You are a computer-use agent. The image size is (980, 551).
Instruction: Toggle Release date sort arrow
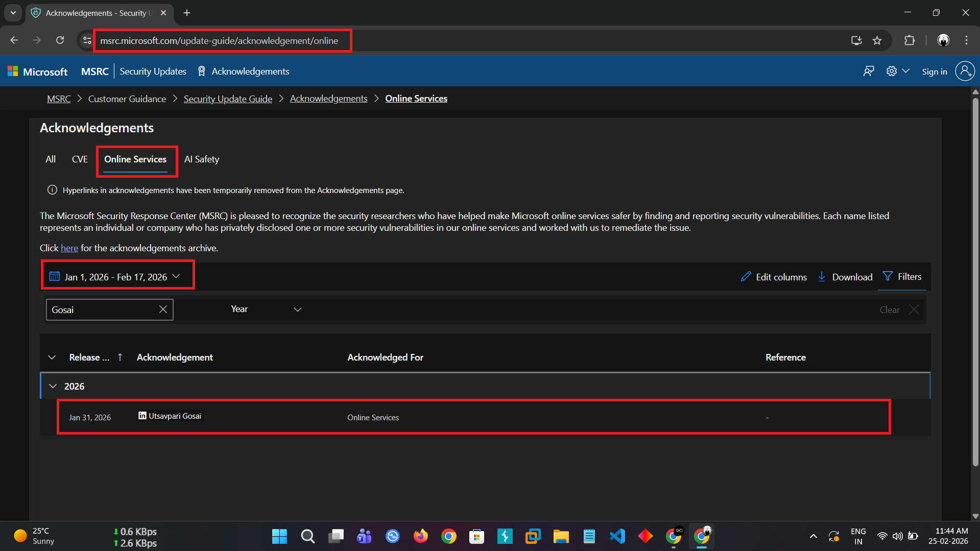coord(120,357)
